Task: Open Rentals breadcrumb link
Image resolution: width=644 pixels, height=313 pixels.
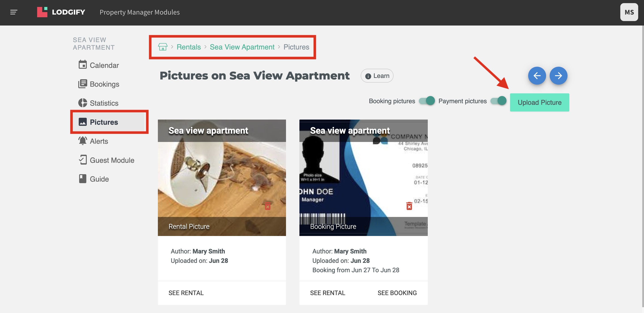Action: coord(189,47)
